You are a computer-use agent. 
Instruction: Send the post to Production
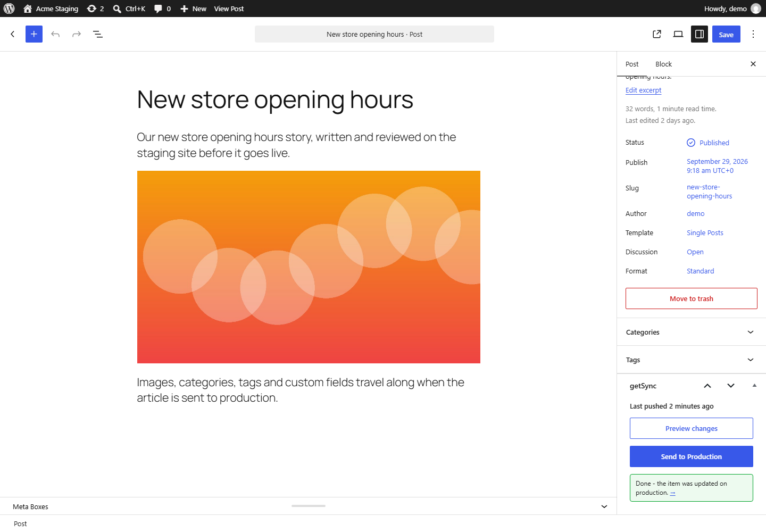[x=692, y=456]
